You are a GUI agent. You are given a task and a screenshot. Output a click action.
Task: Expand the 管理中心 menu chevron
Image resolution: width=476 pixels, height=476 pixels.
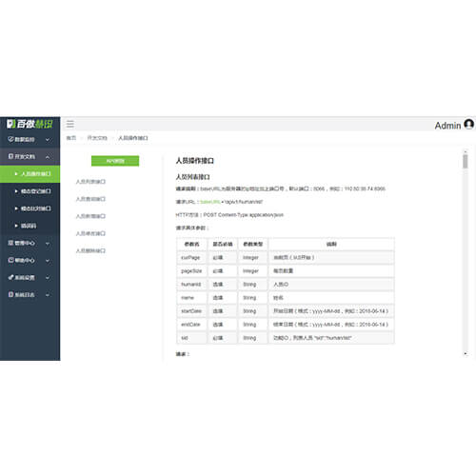(48, 244)
